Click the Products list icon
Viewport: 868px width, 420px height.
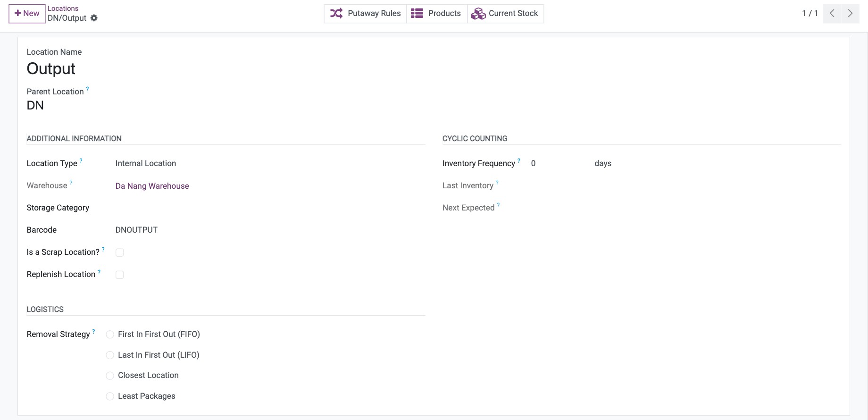(417, 13)
